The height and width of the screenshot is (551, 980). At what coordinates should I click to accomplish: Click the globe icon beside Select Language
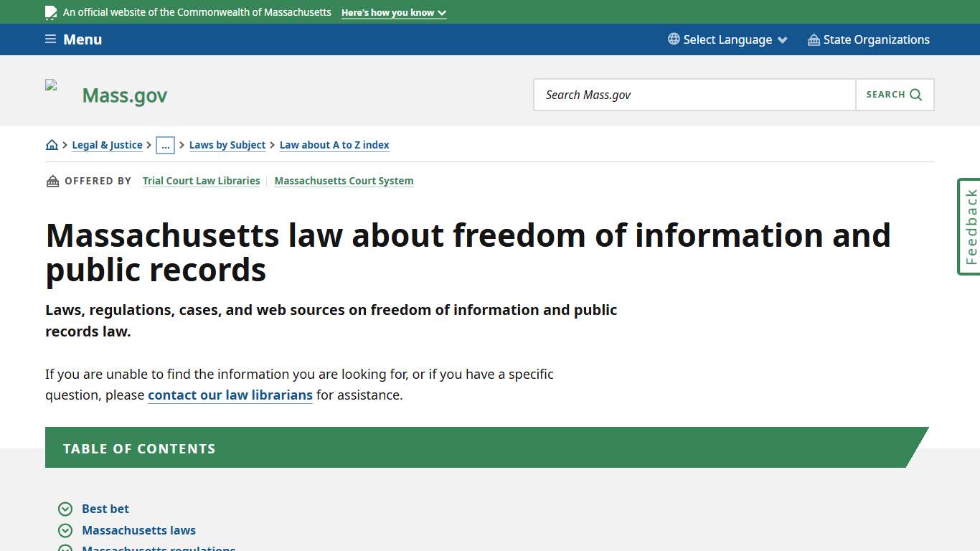(x=673, y=39)
